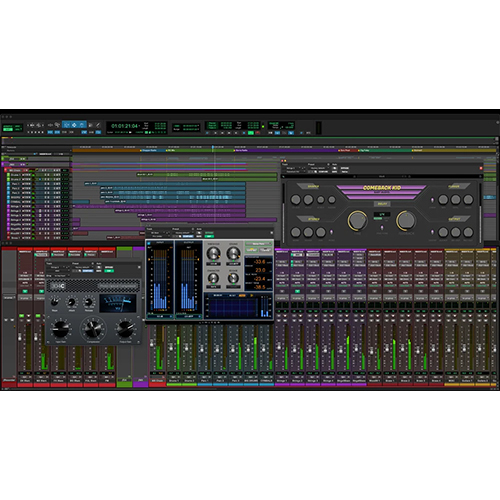Click the Release knob on the limiter plugin

pyautogui.click(x=233, y=278)
